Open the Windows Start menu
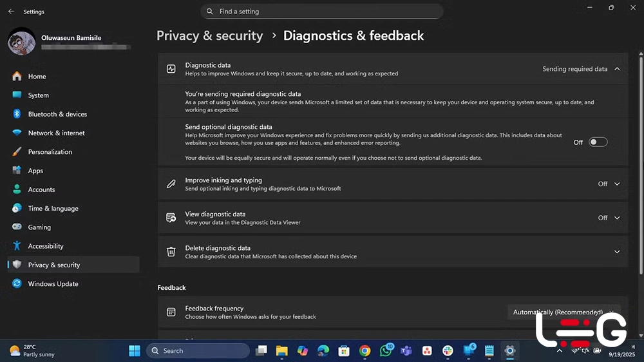Viewport: 644px width, 362px height. click(135, 351)
